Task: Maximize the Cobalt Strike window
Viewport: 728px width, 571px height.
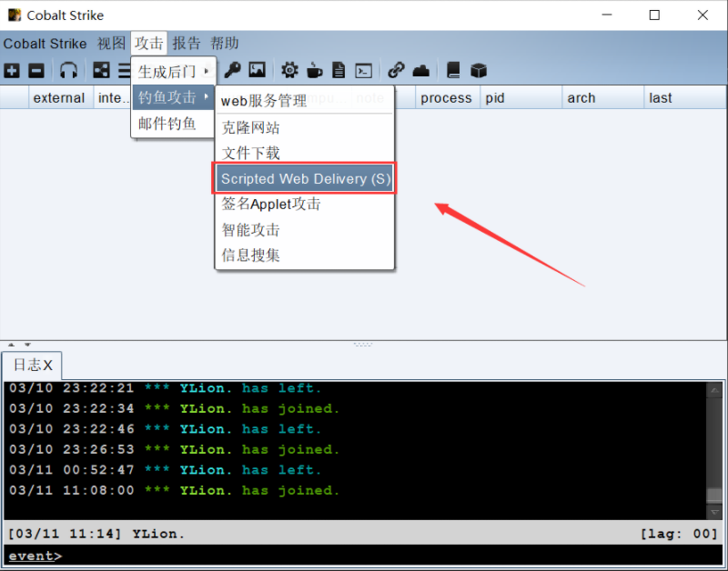Action: [x=654, y=15]
